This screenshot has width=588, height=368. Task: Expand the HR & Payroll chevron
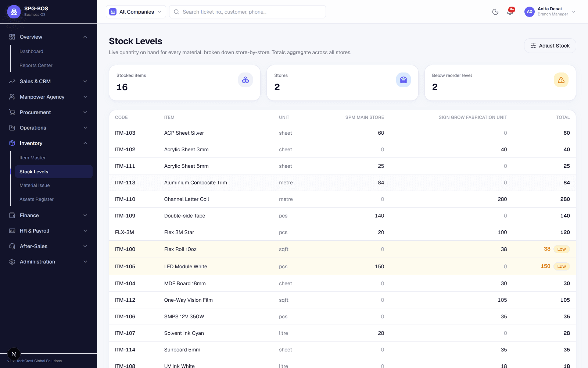85,231
